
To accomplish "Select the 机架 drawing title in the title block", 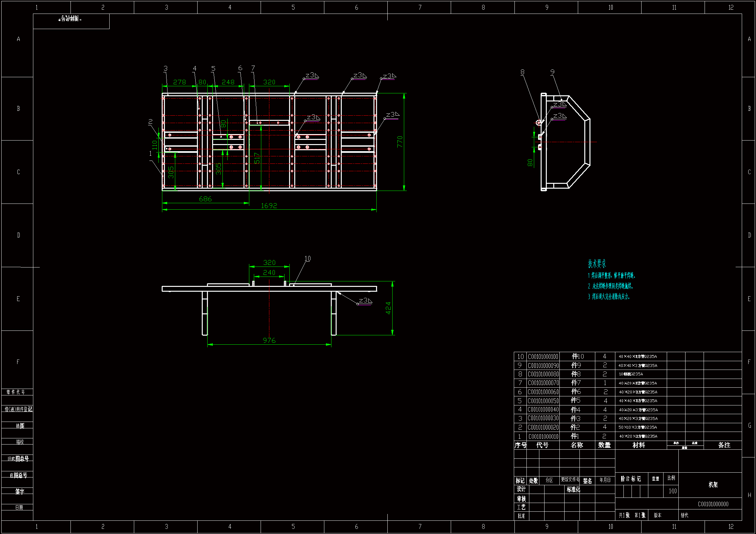I will [x=713, y=485].
